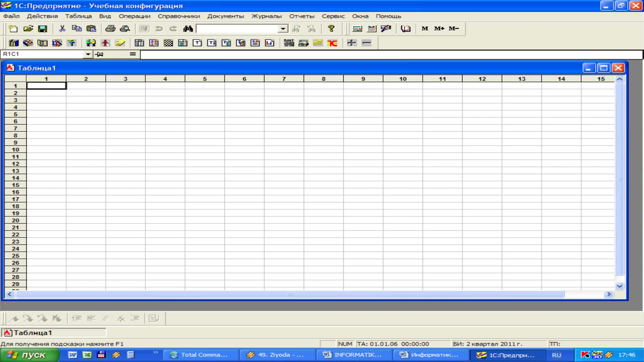Click the two handshaking people icon
Screen dimensions: 644x362
pos(91,43)
